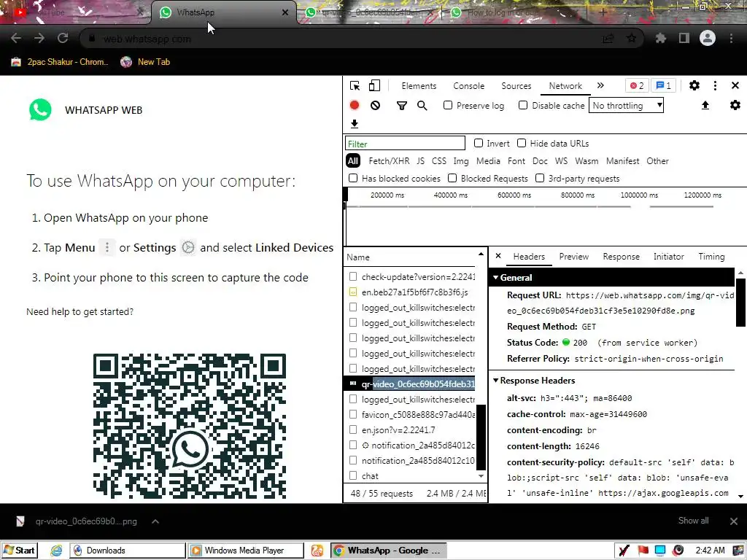
Task: Enable Preserve log checkbox
Action: tap(448, 105)
